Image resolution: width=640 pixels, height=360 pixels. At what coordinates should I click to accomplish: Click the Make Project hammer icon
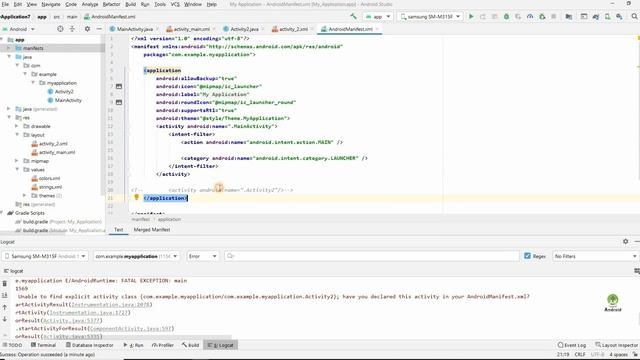pos(353,16)
